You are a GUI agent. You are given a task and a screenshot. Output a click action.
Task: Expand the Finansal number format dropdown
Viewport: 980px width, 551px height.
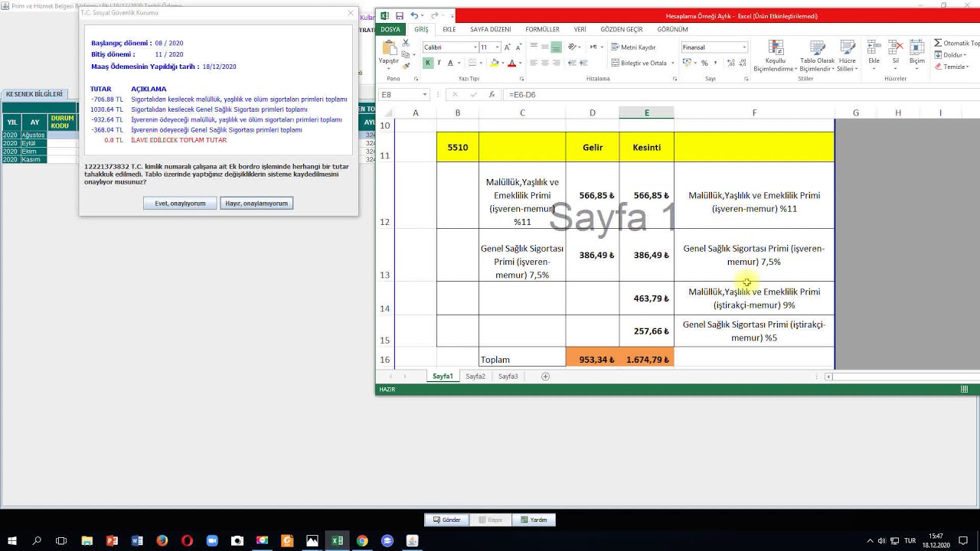pos(743,47)
